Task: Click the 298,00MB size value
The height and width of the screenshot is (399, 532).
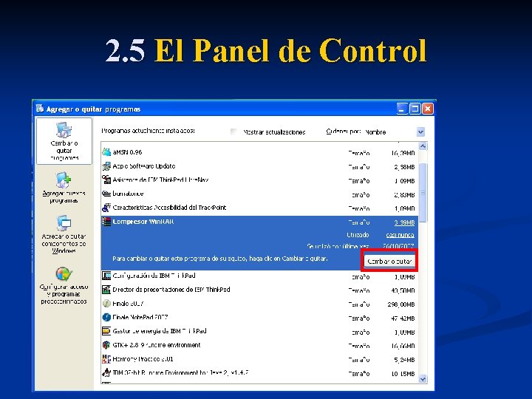Action: [x=401, y=304]
